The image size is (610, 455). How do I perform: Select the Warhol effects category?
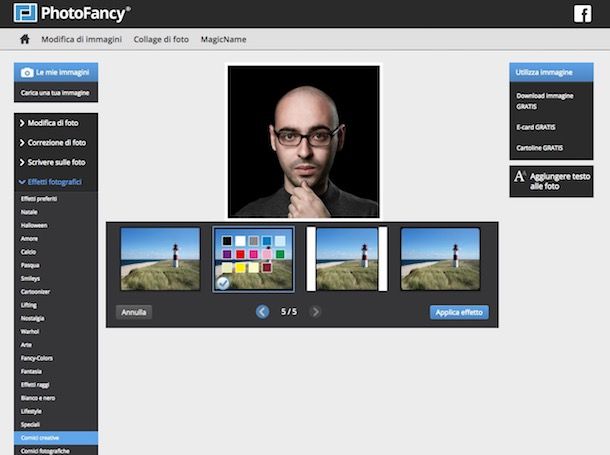[x=30, y=331]
